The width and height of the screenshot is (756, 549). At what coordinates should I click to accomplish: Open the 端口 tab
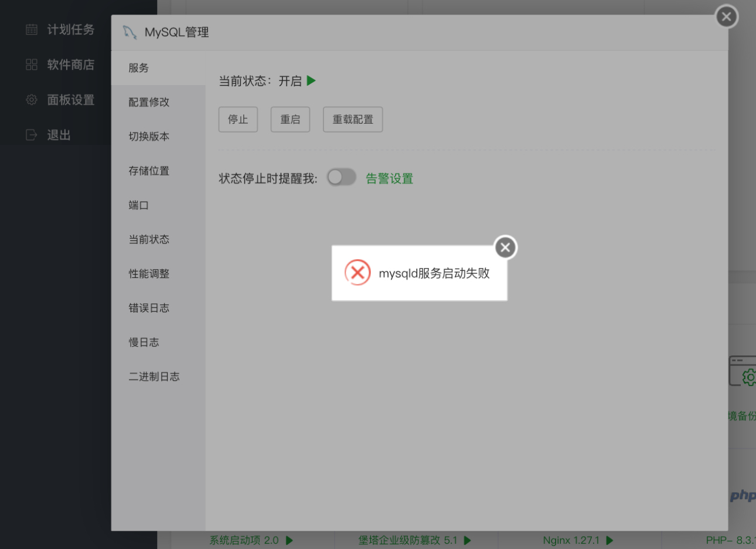point(158,205)
